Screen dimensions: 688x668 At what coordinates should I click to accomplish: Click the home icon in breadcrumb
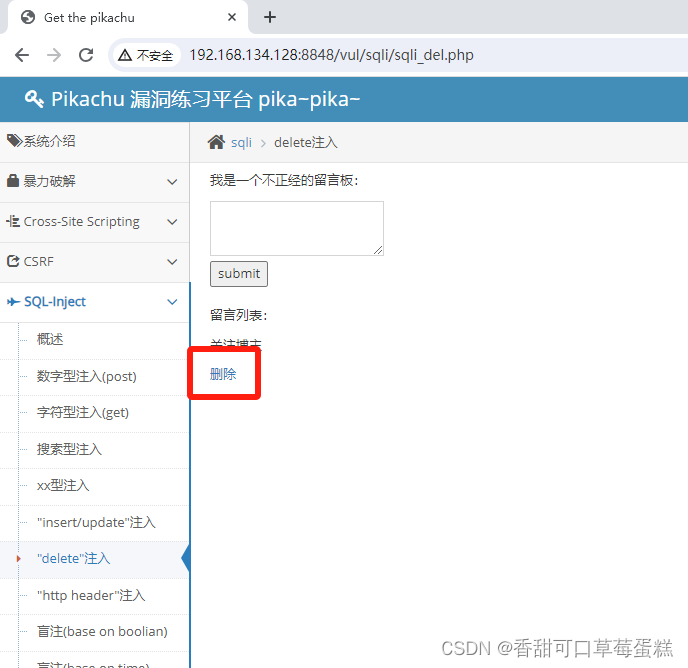point(216,142)
